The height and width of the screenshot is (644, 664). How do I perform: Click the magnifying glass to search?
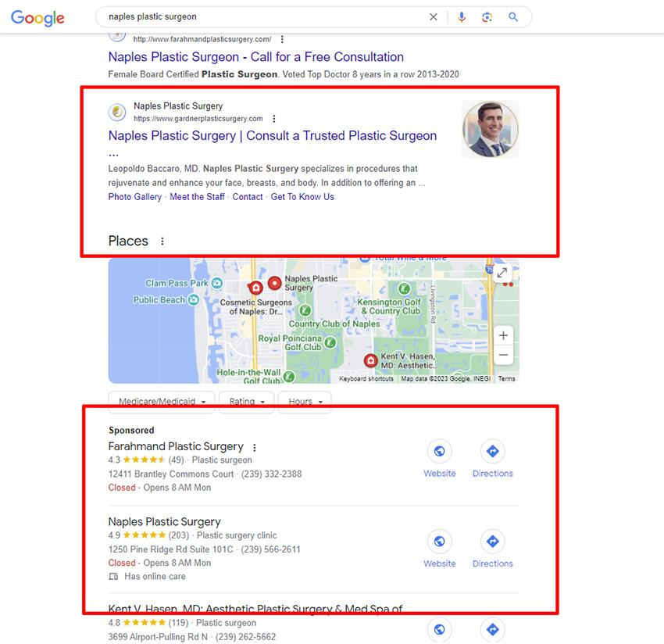(513, 16)
